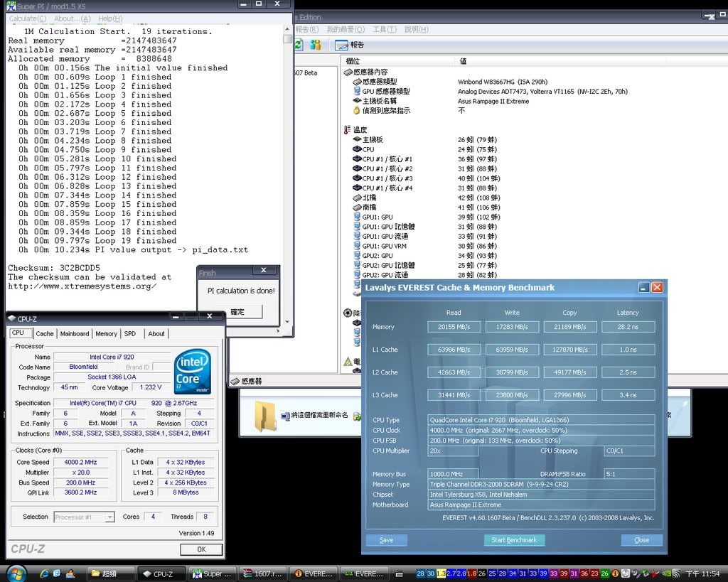The width and height of the screenshot is (728, 582).
Task: Open the 1607.r... taskbar item
Action: pyautogui.click(x=263, y=573)
